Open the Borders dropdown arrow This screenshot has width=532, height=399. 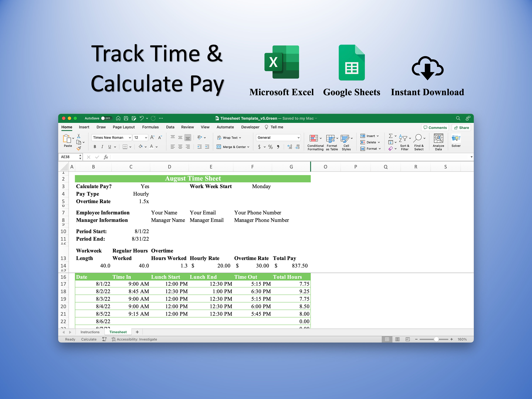(130, 147)
